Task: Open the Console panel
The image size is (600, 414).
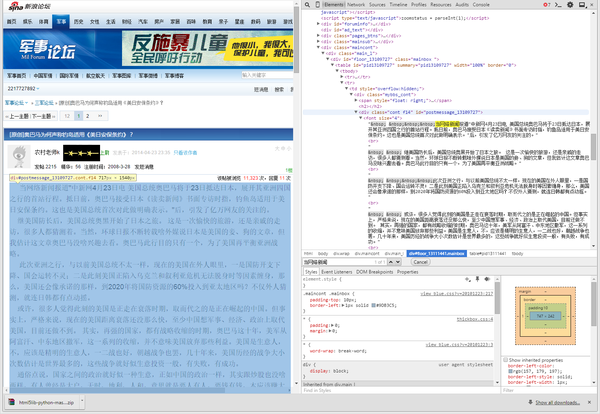Action: pyautogui.click(x=481, y=5)
